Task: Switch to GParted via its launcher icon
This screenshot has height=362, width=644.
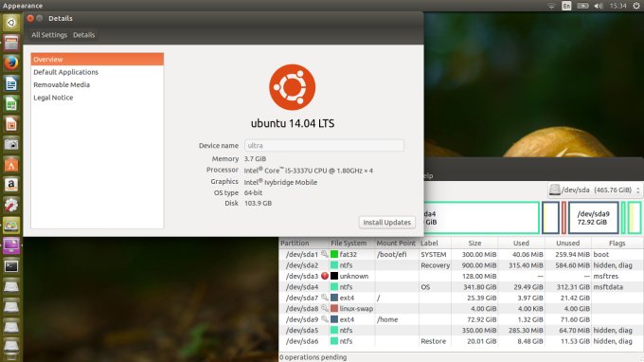Action: pos(11,226)
